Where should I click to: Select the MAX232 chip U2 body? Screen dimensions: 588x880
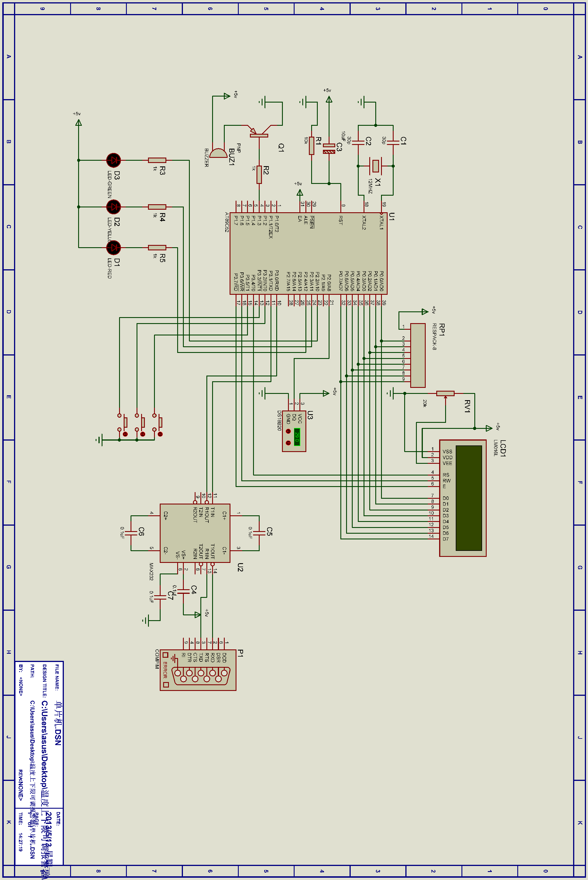[x=195, y=533]
